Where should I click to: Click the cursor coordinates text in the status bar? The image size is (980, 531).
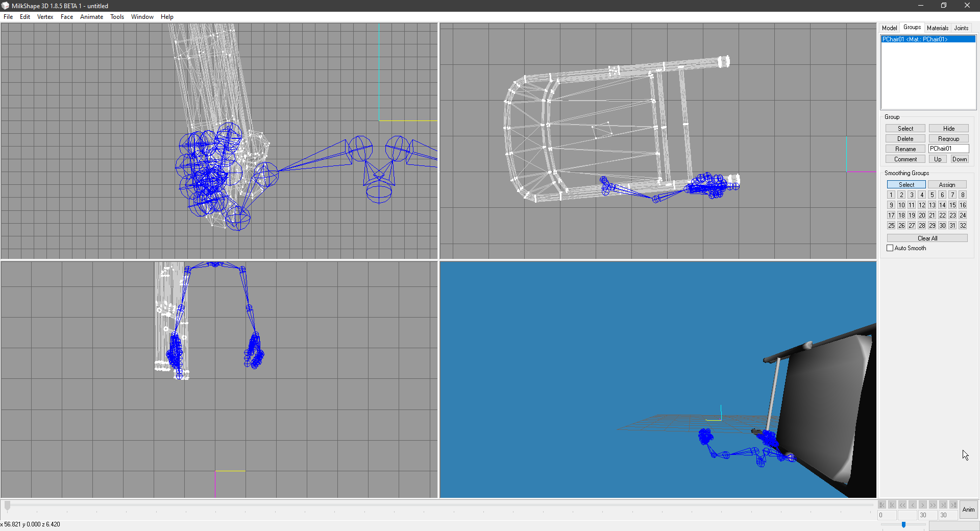coord(31,524)
